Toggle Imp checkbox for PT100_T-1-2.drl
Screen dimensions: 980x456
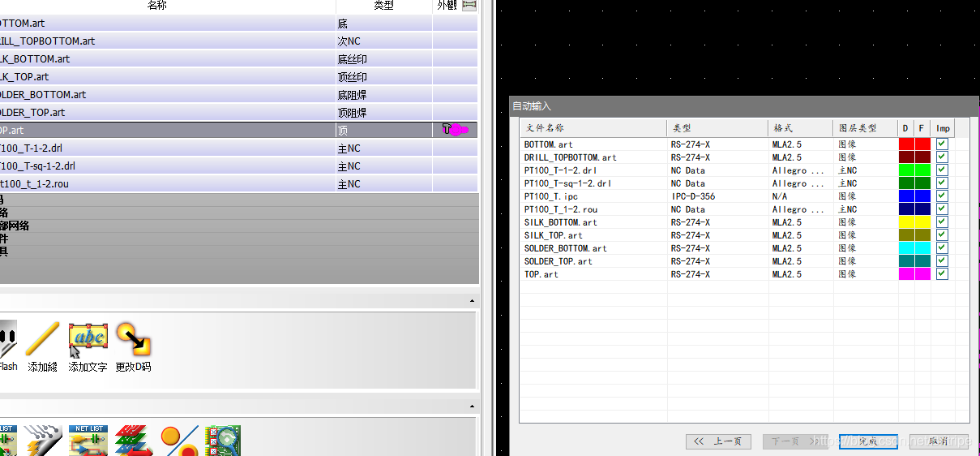pos(942,170)
